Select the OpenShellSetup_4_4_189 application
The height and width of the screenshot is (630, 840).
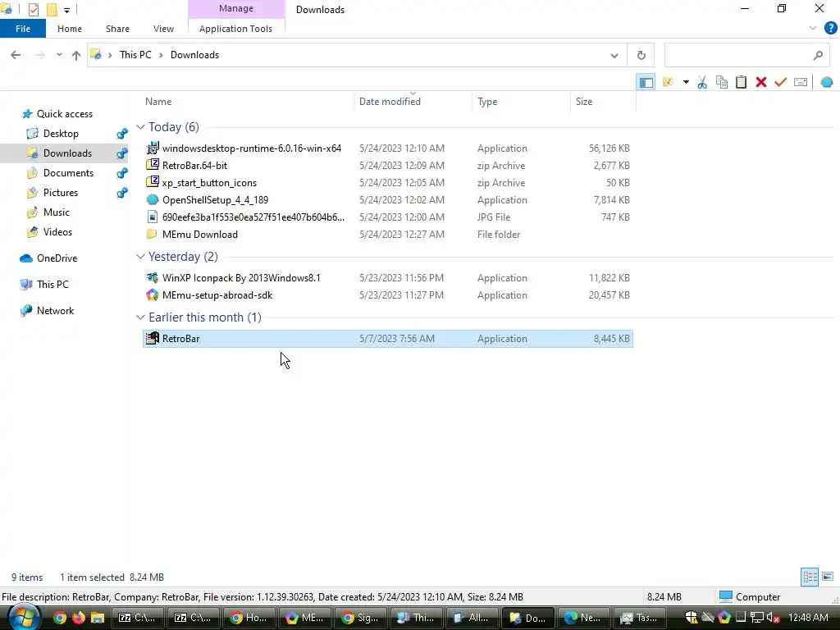pos(388,200)
